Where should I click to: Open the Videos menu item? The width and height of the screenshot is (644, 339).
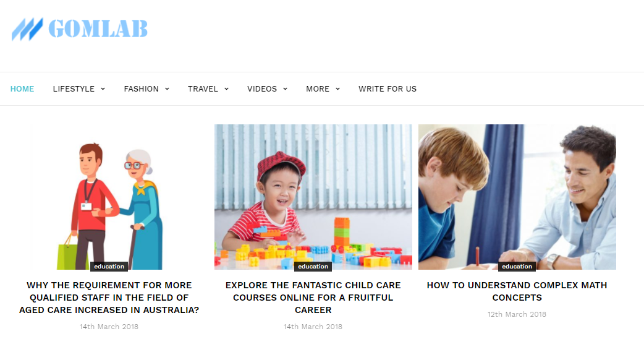coord(262,88)
